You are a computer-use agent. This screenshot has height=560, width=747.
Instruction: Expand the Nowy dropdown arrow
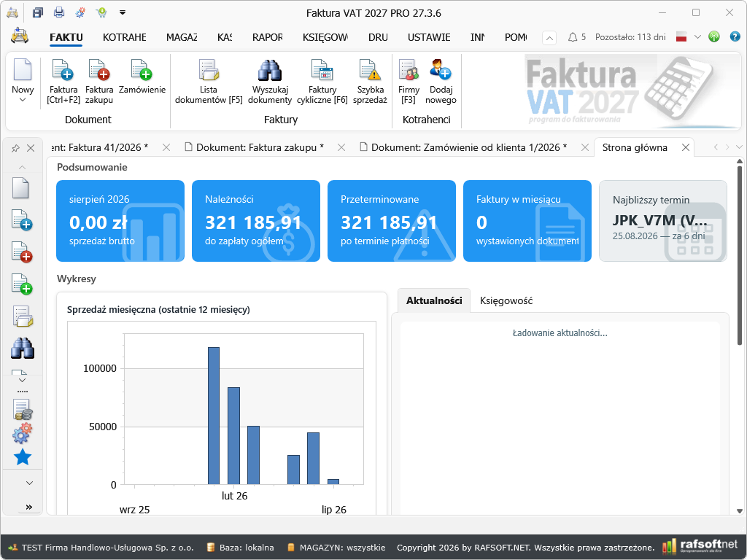(23, 100)
